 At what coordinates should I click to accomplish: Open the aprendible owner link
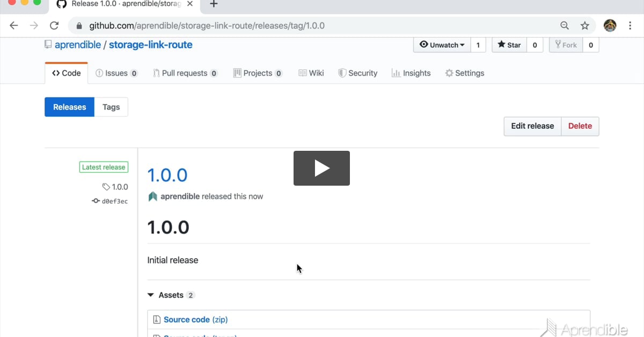point(78,45)
